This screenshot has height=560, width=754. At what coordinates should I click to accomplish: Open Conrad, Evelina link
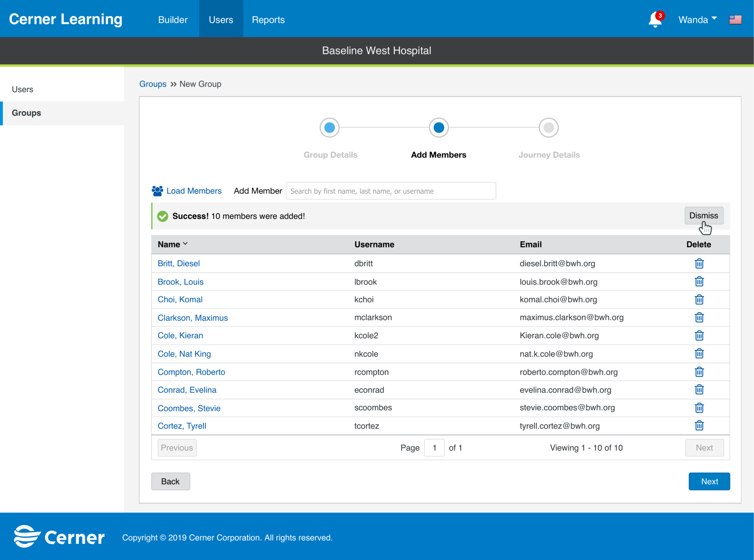coord(187,390)
